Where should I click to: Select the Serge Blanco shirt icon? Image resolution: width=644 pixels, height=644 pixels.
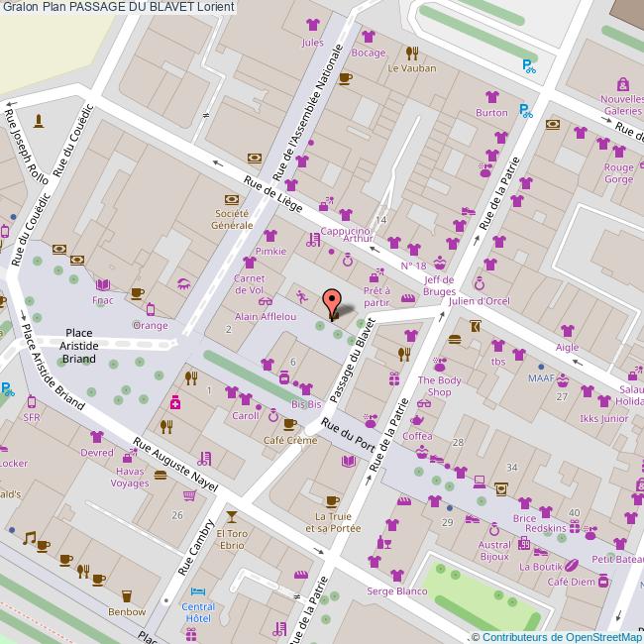pos(396,575)
